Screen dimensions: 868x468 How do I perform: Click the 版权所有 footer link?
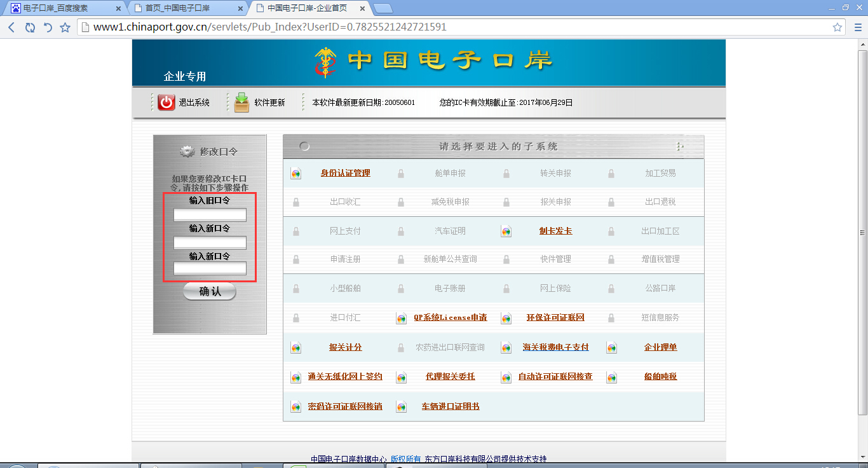click(x=405, y=458)
